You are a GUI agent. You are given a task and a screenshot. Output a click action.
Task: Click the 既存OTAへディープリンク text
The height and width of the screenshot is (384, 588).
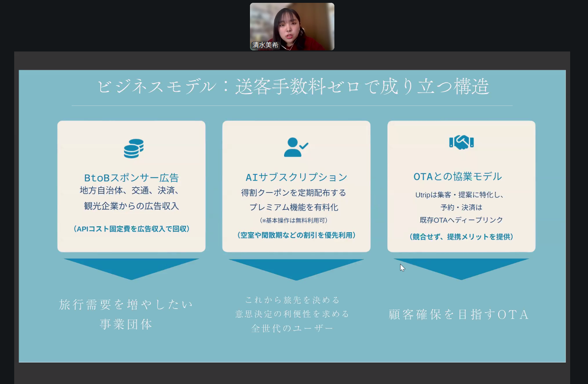pyautogui.click(x=461, y=220)
